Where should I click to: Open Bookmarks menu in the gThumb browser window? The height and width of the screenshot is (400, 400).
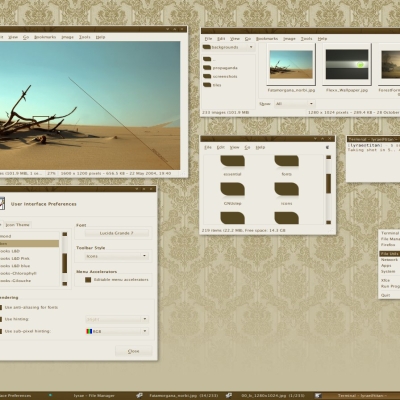pyautogui.click(x=267, y=39)
